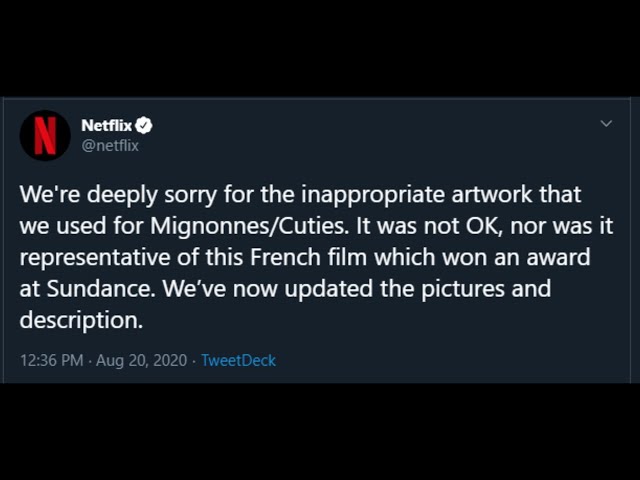Click the final word description
Viewport: 640px width, 480px height.
pyautogui.click(x=81, y=320)
